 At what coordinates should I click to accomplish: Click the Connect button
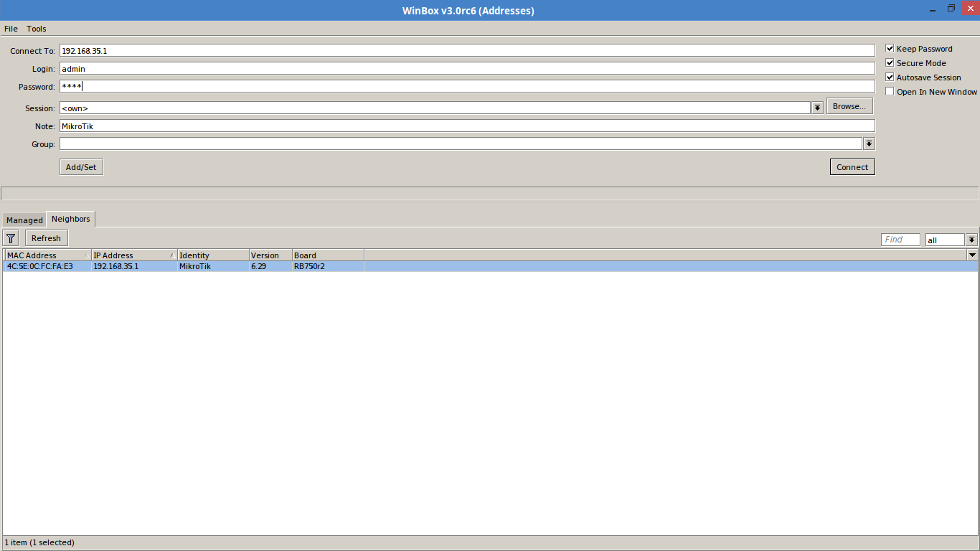point(852,167)
